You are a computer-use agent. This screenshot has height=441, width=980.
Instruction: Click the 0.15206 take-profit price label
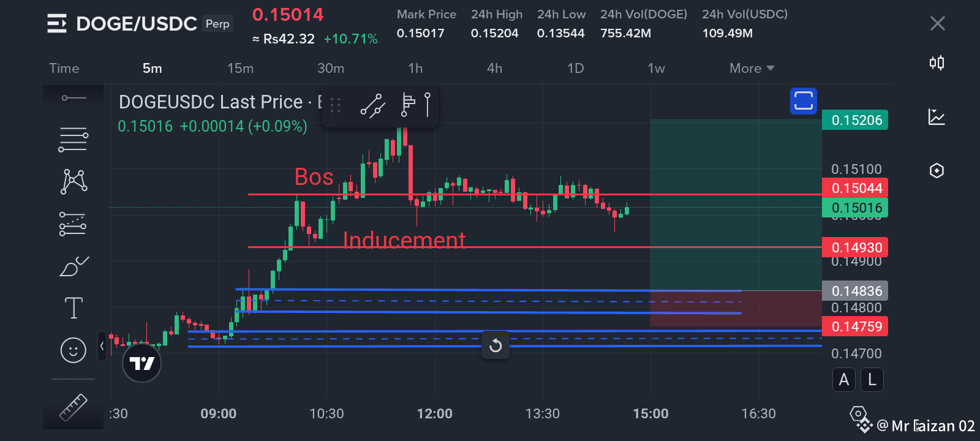[x=855, y=120]
